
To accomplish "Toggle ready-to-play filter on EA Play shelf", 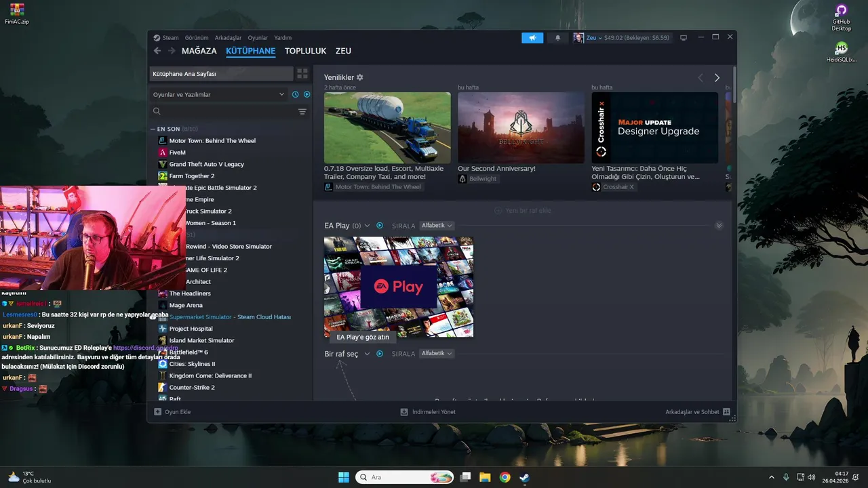I will tap(380, 226).
